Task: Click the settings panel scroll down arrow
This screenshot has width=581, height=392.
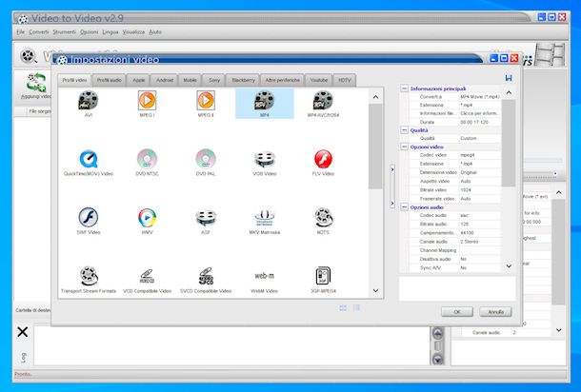Action: click(509, 265)
